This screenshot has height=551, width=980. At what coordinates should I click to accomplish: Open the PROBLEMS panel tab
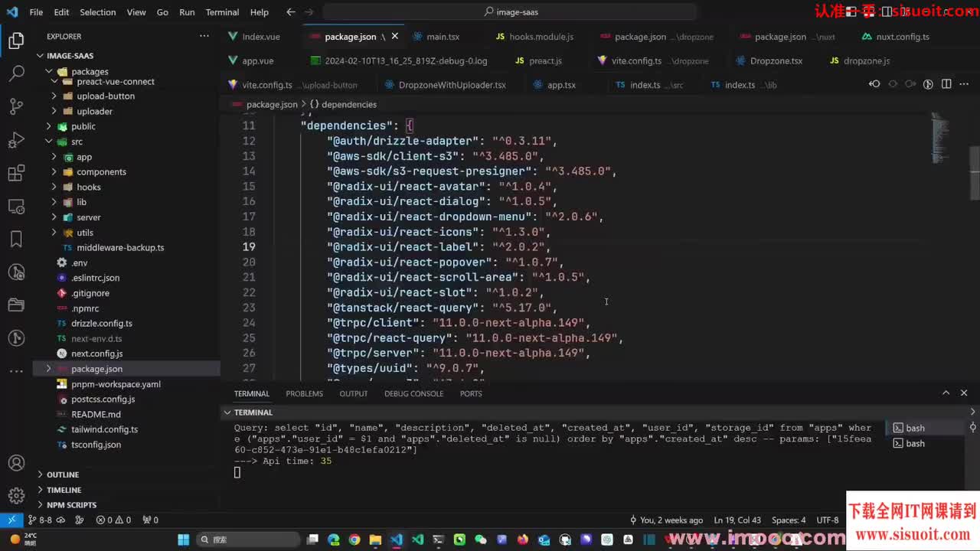pyautogui.click(x=304, y=393)
